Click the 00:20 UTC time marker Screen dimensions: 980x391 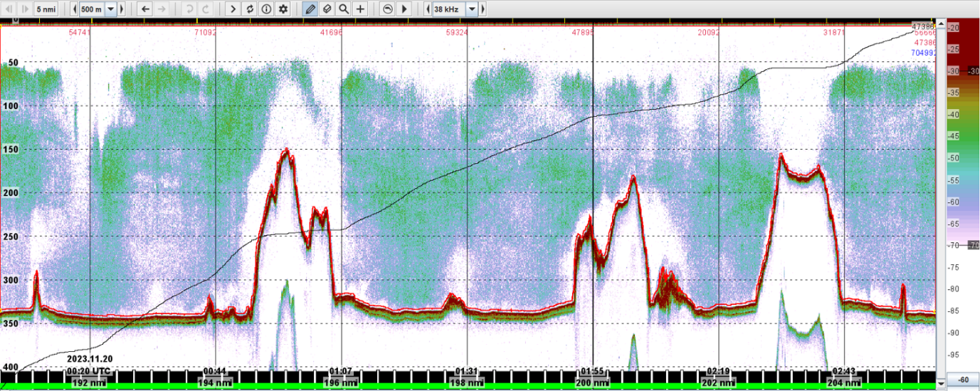89,371
